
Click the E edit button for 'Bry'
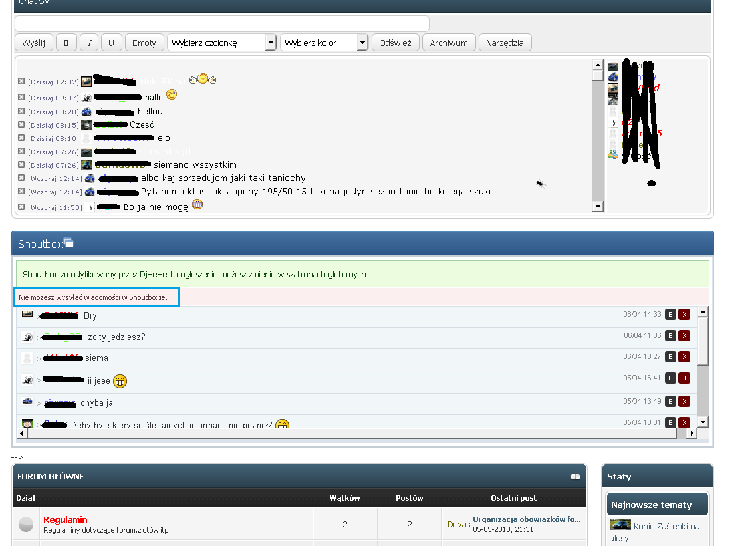pos(670,315)
